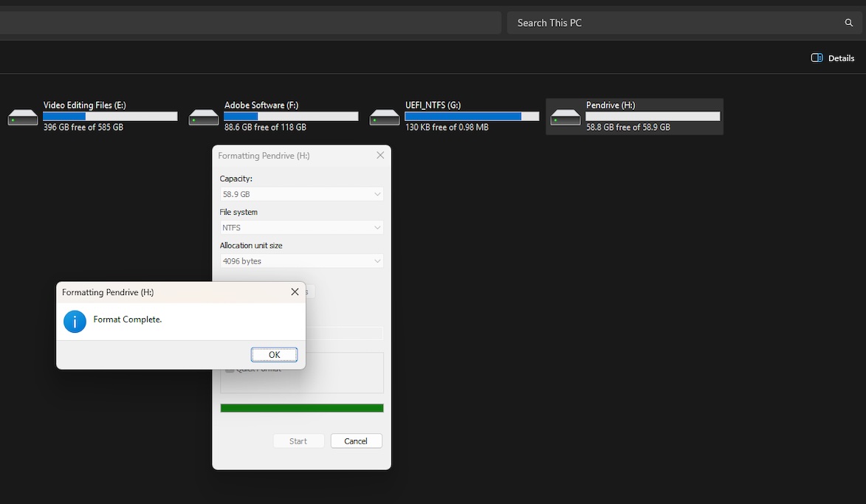
Task: Click the Details pane icon
Action: pos(817,58)
